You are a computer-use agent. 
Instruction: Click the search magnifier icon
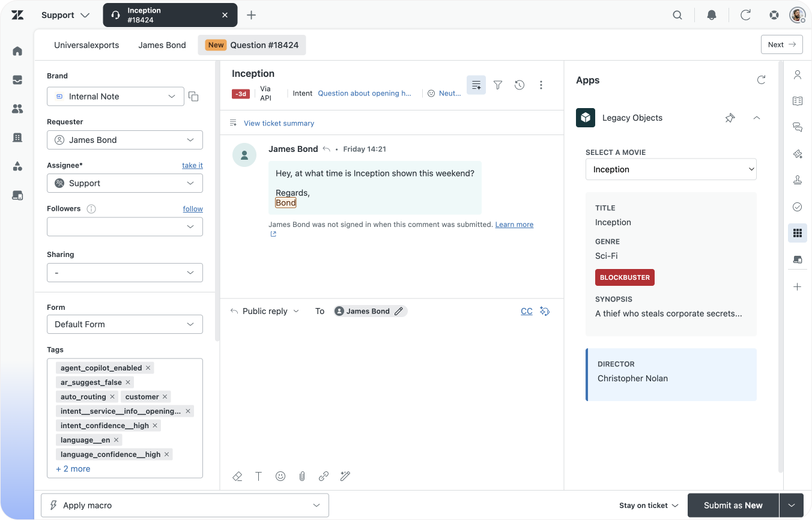point(677,15)
